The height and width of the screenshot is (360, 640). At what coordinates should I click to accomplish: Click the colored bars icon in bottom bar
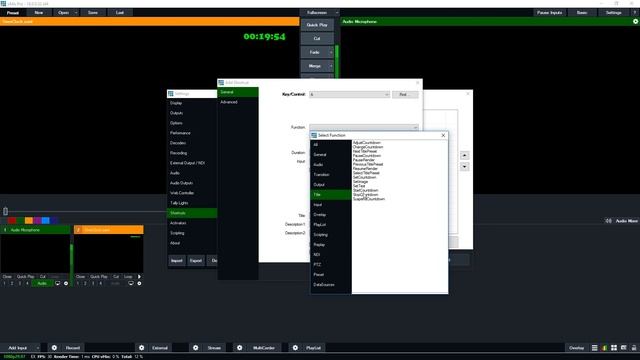(604, 348)
